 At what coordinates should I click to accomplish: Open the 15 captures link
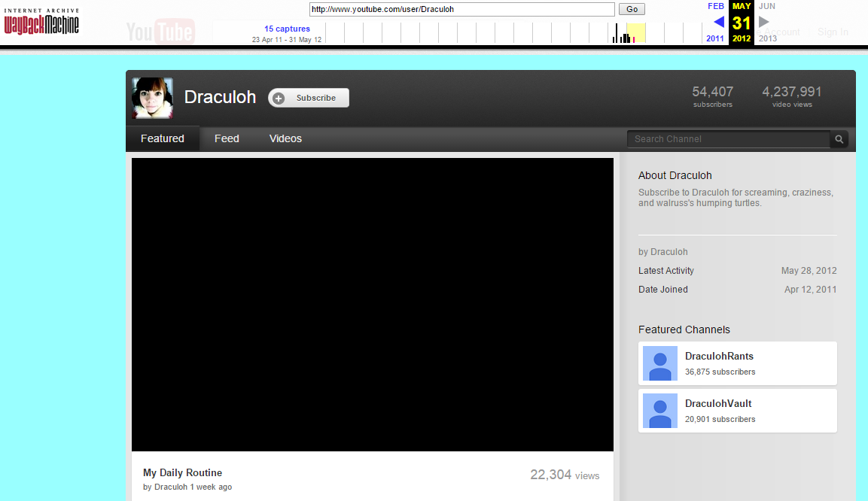[x=287, y=29]
